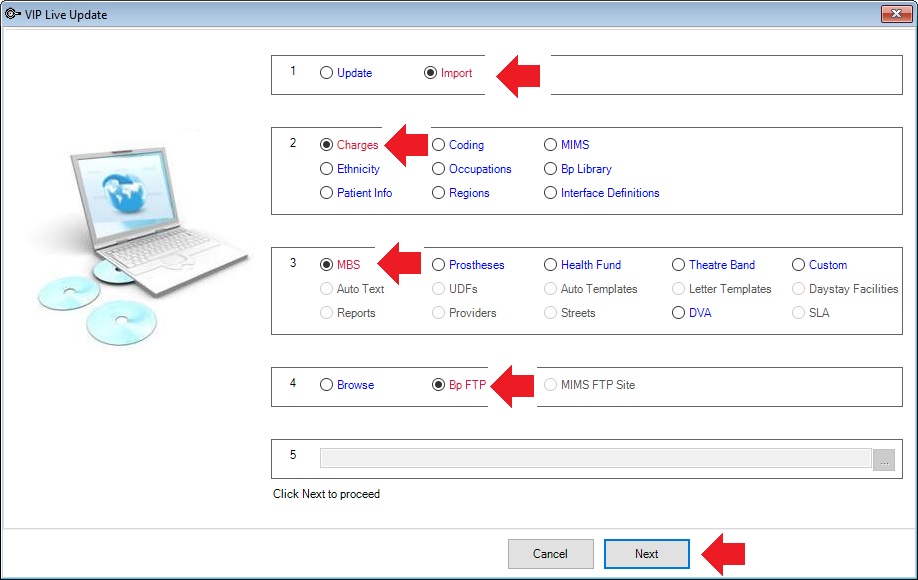The height and width of the screenshot is (580, 918).
Task: Choose the Coding option
Action: coord(458,145)
